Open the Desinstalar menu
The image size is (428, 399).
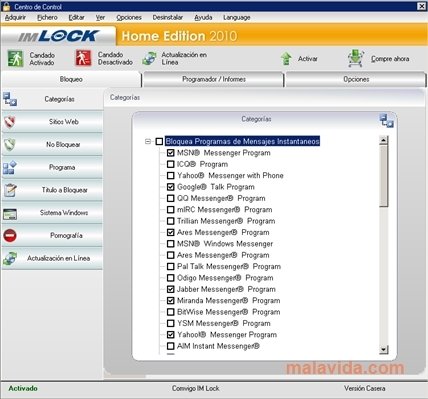coord(168,17)
